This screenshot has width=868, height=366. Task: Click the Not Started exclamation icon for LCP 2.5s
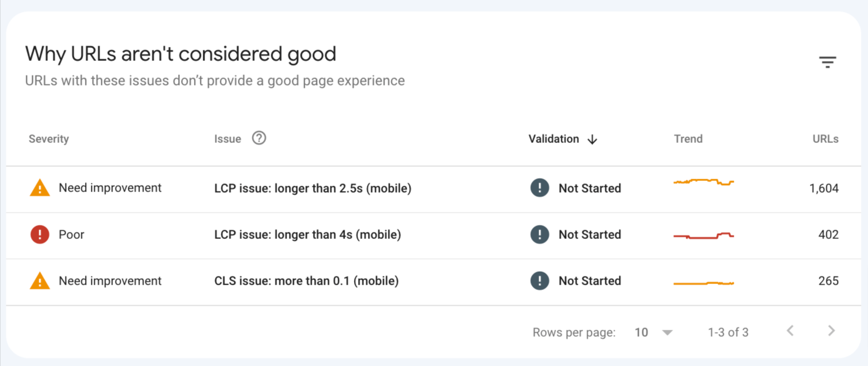click(539, 188)
